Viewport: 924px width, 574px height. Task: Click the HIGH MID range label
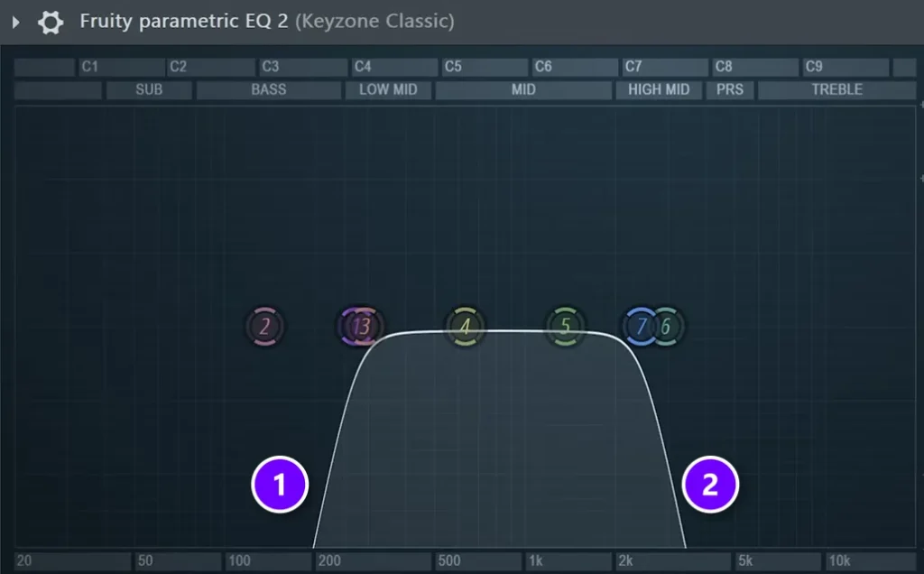659,89
